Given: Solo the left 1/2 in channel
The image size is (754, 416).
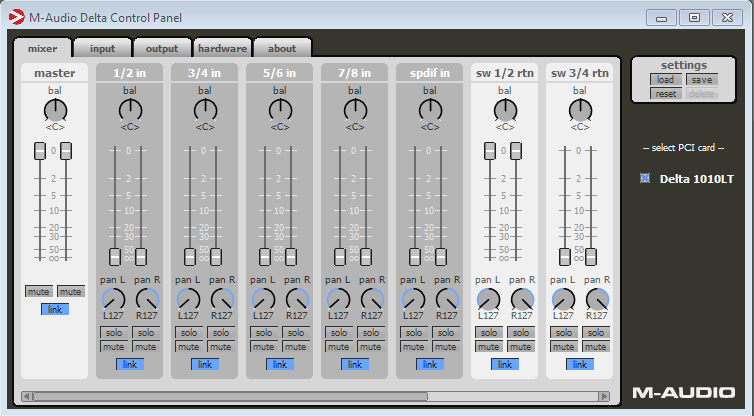Looking at the screenshot, I should tap(114, 332).
